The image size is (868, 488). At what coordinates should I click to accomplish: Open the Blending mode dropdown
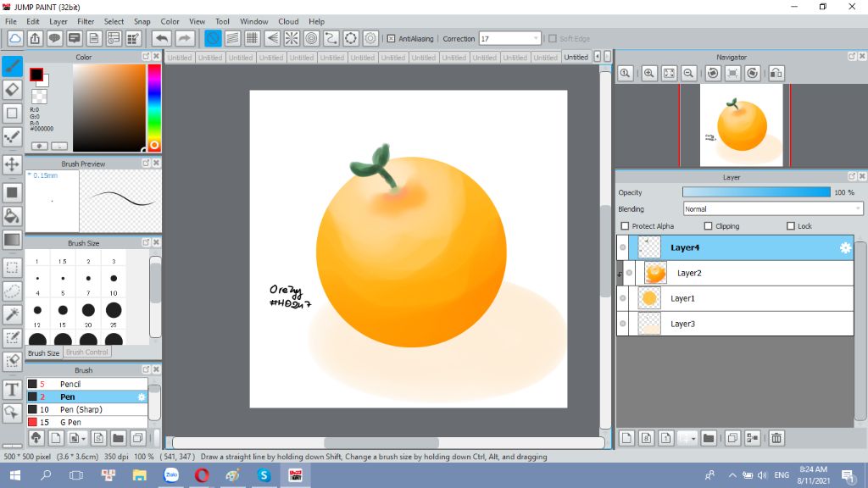pos(773,209)
